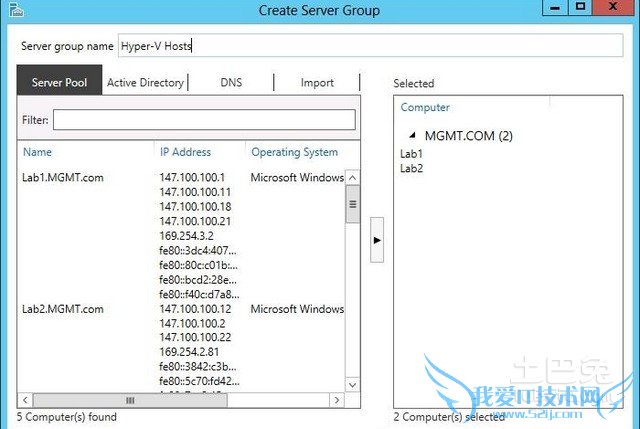This screenshot has width=640, height=429.
Task: Click the fe80::5c70:fd42... address entry
Action: [200, 381]
